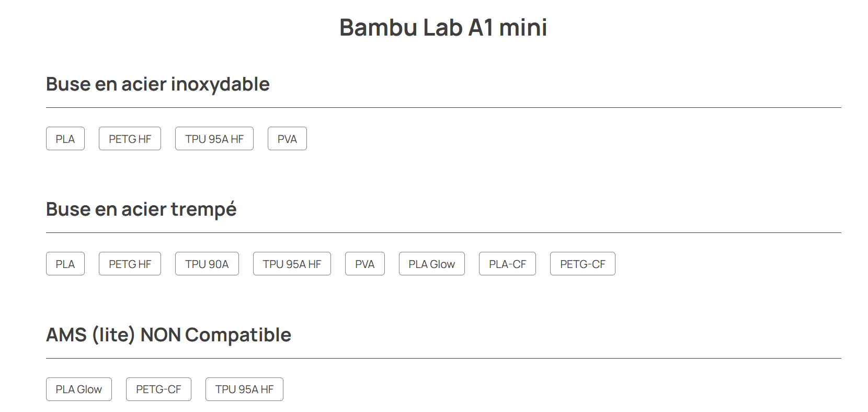Choose TPU 95A HF under Buse en acier inoxydable

point(214,139)
